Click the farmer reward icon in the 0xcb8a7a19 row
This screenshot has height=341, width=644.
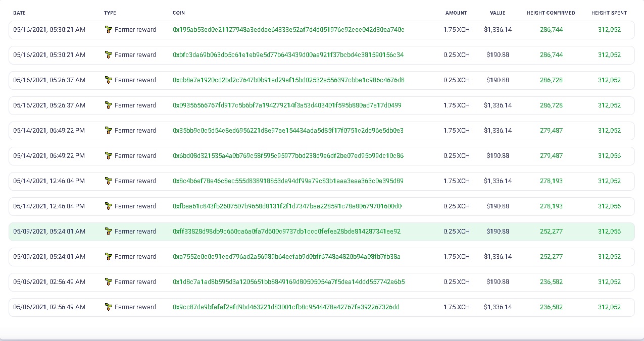tap(108, 80)
